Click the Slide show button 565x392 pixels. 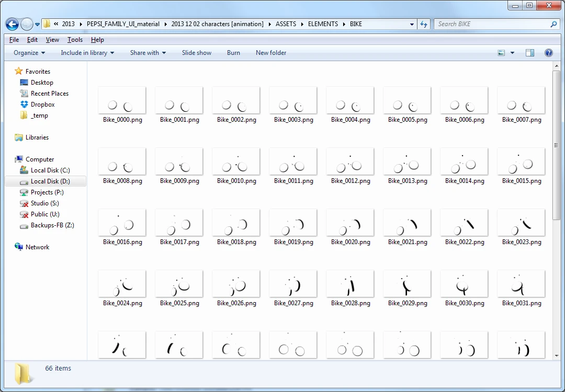196,53
